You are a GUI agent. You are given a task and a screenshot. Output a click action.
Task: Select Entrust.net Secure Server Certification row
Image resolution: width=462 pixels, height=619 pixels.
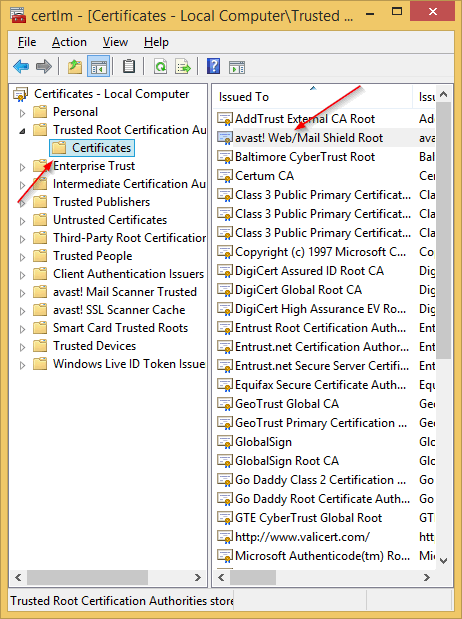pyautogui.click(x=322, y=366)
